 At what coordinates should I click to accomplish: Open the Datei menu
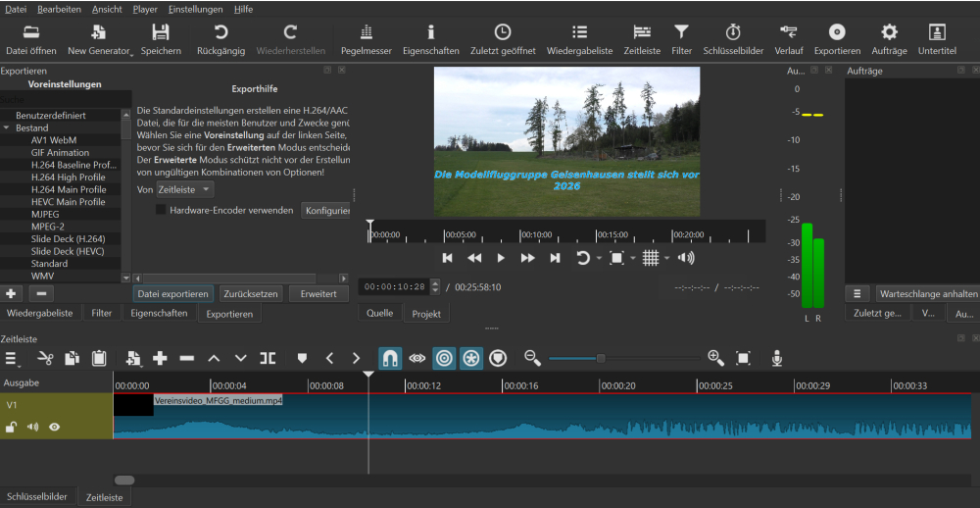coord(16,10)
